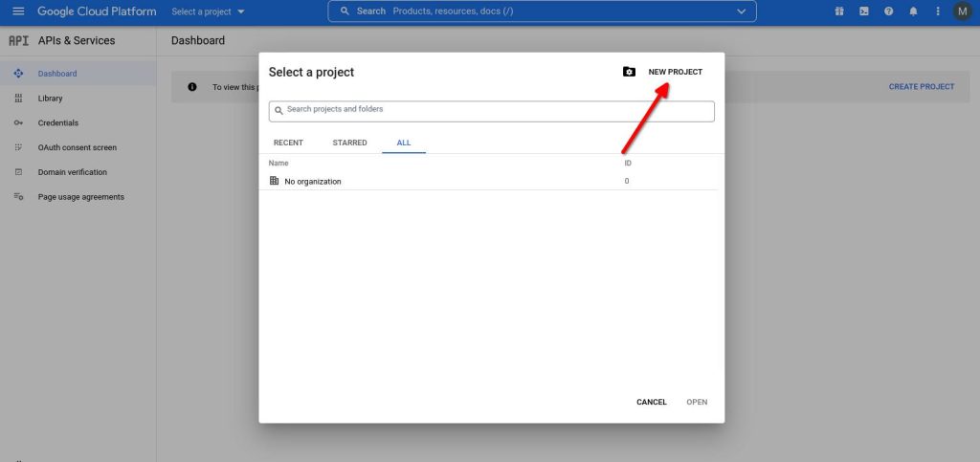Click the OAuth consent screen icon
This screenshot has height=462, width=980.
(x=18, y=147)
